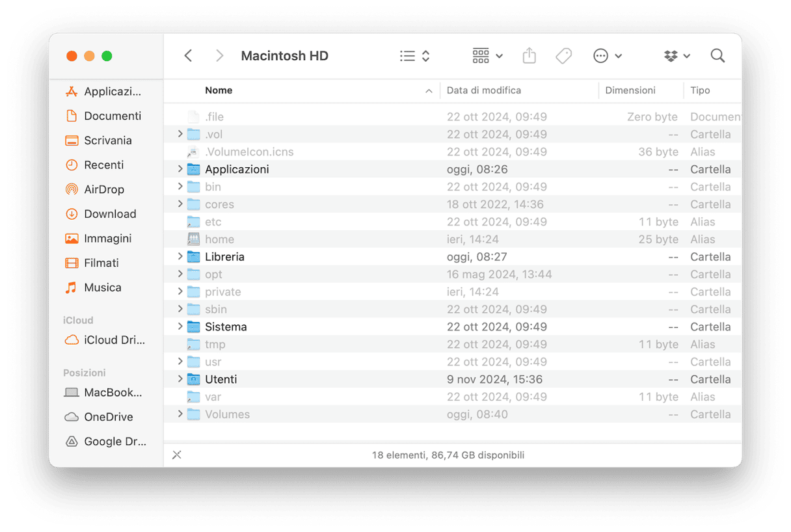Click the date "9 nov 2024, 15:36"

tap(494, 379)
